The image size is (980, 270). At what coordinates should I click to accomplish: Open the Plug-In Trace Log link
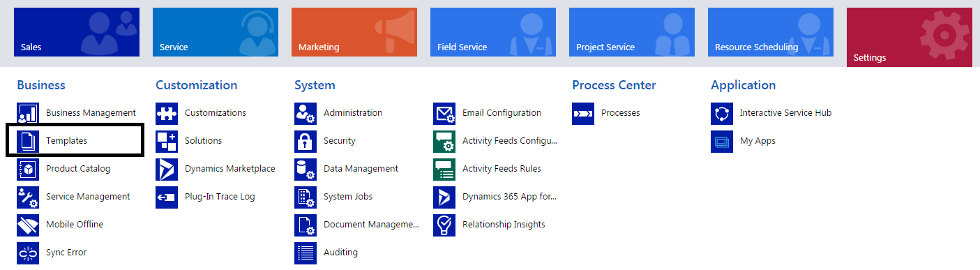pyautogui.click(x=220, y=197)
